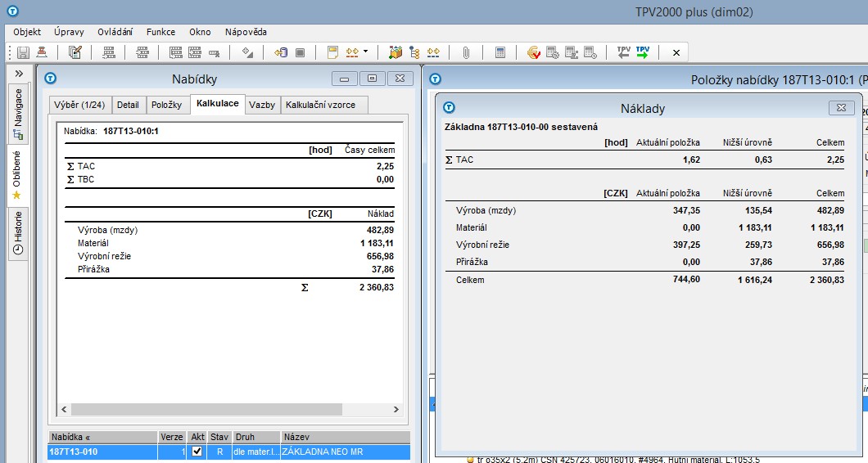Switch to the Detail tab
This screenshot has width=868, height=463.
click(128, 105)
